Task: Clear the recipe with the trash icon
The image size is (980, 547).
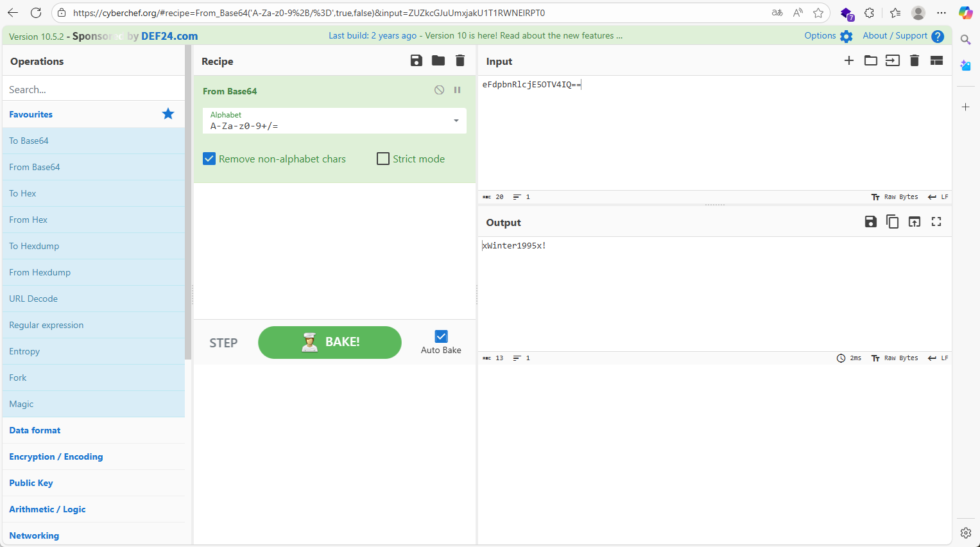Action: point(460,60)
